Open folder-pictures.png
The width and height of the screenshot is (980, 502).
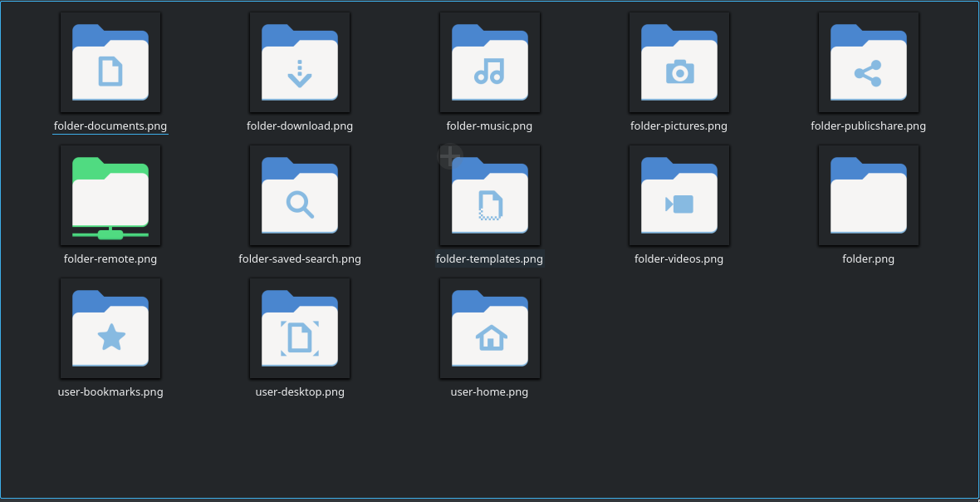tap(679, 62)
